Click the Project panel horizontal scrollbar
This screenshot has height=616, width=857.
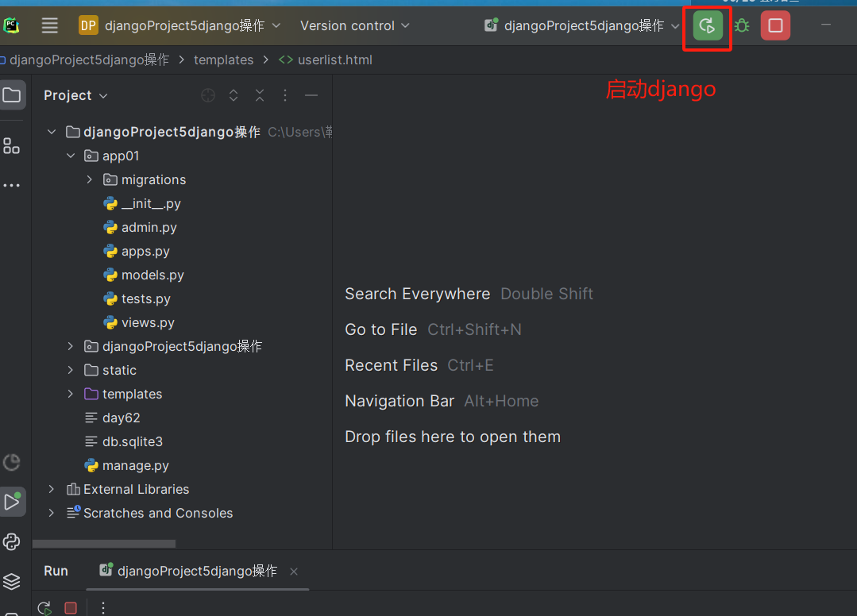click(104, 544)
